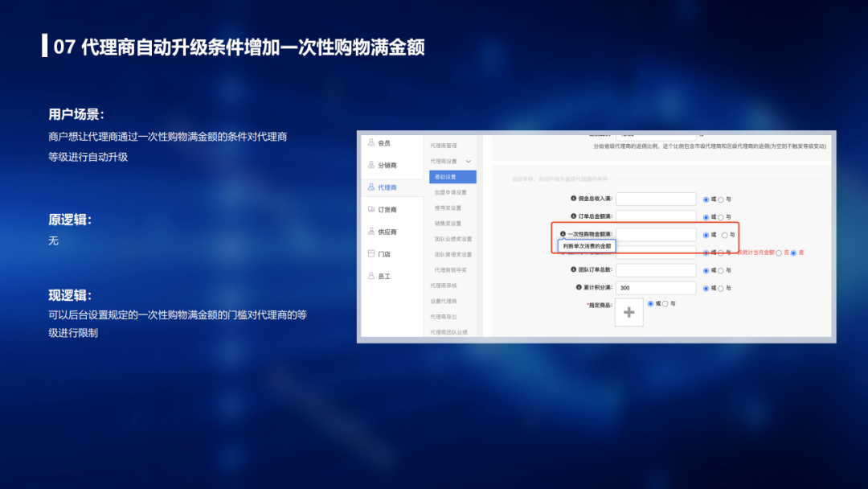Click info icon next to 佣金总收入满
This screenshot has width=868, height=489.
[574, 199]
